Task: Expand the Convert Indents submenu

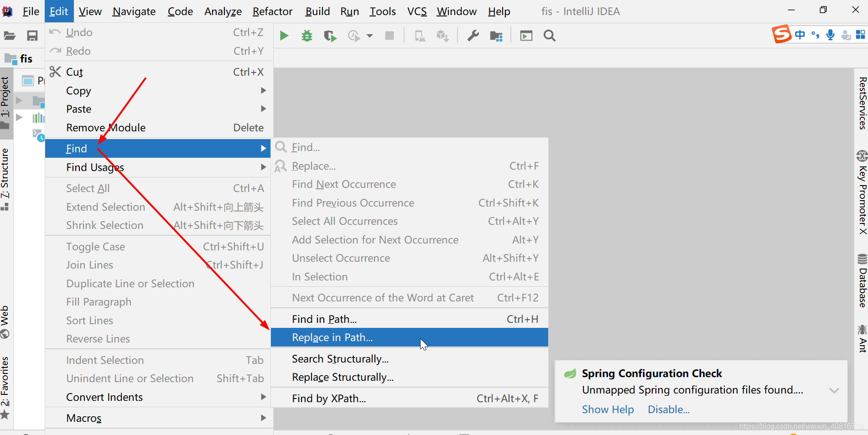Action: click(158, 397)
